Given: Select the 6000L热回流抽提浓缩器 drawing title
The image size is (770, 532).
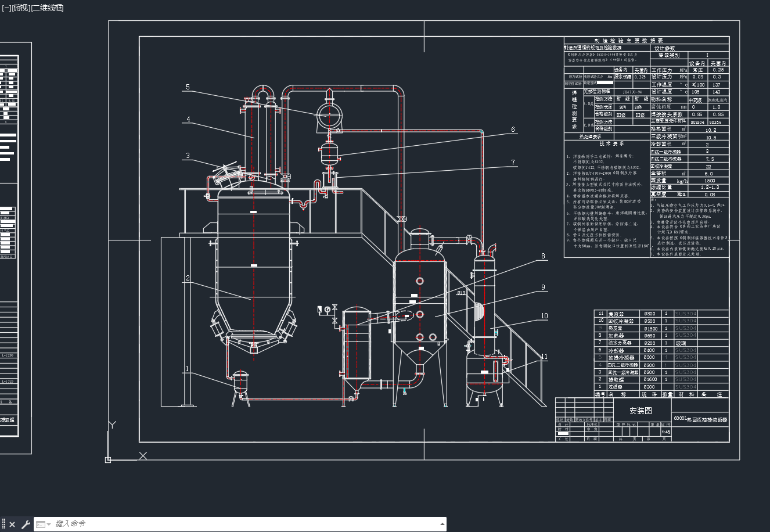Looking at the screenshot, I should [x=700, y=419].
